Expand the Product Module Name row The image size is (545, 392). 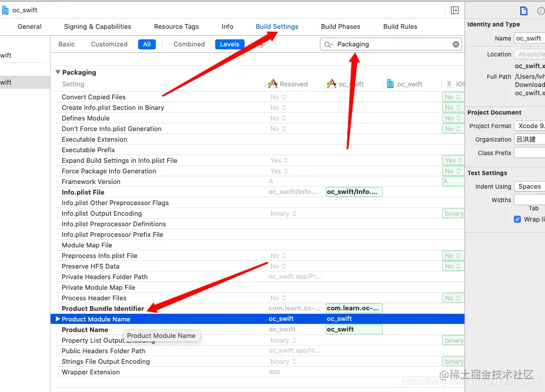(58, 319)
